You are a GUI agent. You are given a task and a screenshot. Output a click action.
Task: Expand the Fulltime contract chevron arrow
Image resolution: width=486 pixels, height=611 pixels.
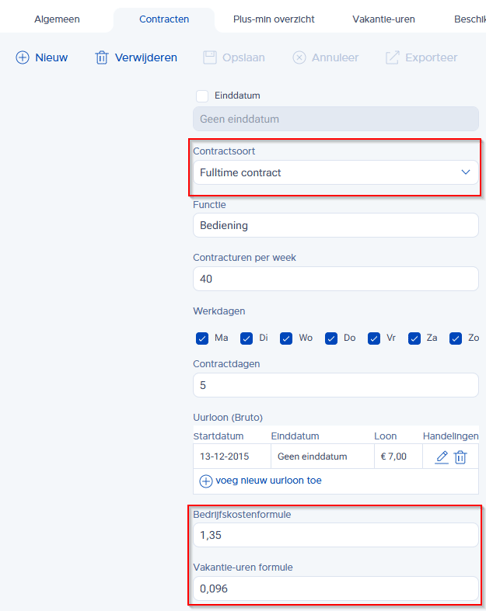[x=465, y=172]
